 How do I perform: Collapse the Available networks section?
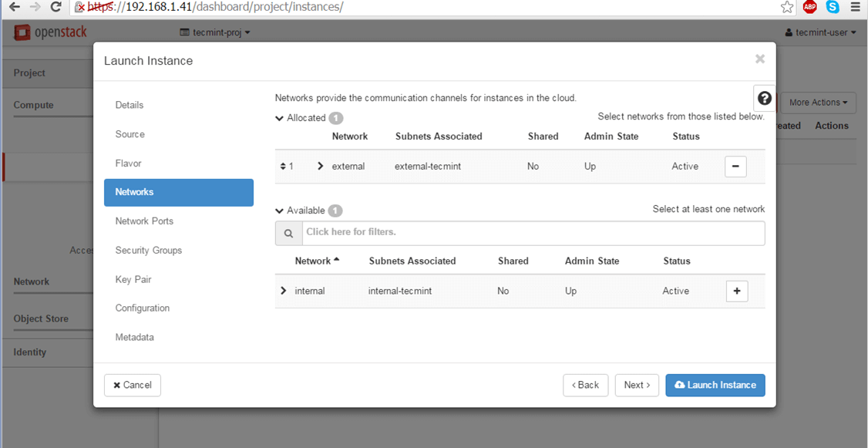[x=280, y=211]
